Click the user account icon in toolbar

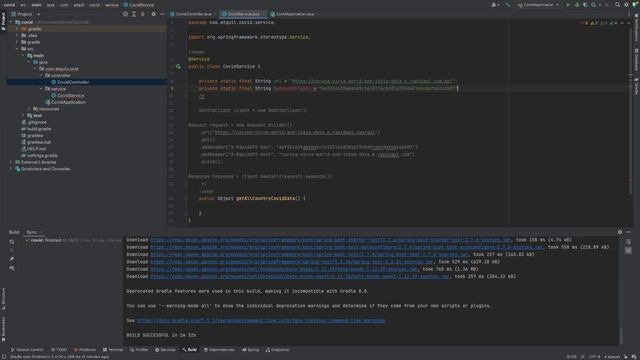[494, 5]
